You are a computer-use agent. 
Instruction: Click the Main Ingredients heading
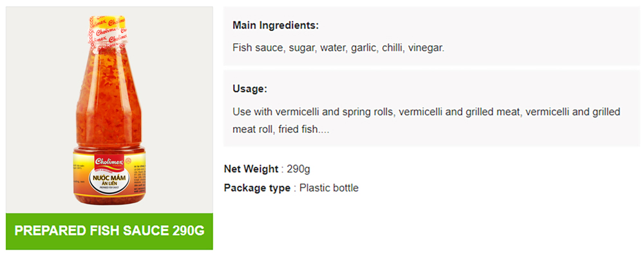tap(276, 26)
